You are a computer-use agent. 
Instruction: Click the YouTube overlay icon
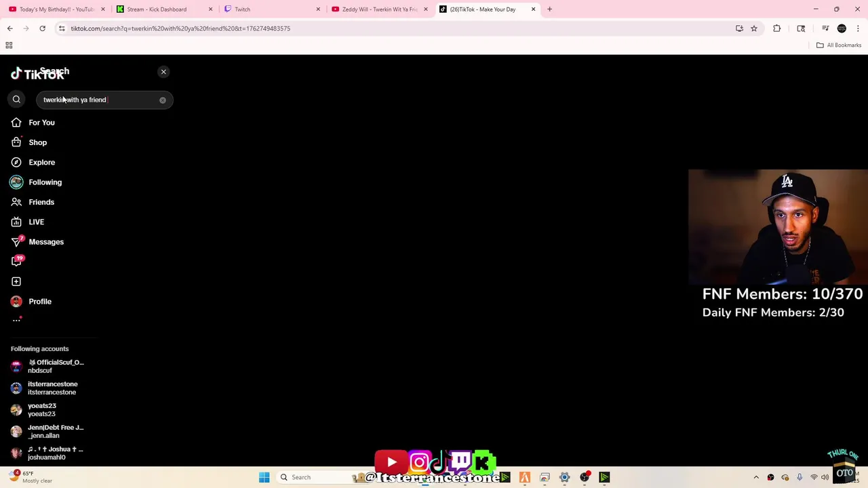coord(391,462)
